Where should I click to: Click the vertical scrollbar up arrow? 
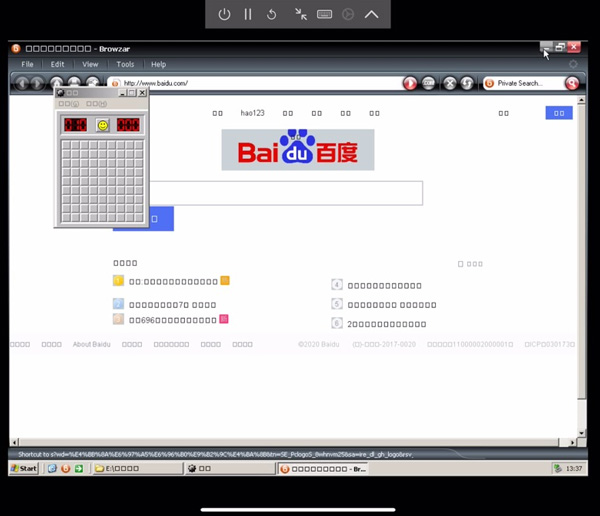click(x=582, y=100)
